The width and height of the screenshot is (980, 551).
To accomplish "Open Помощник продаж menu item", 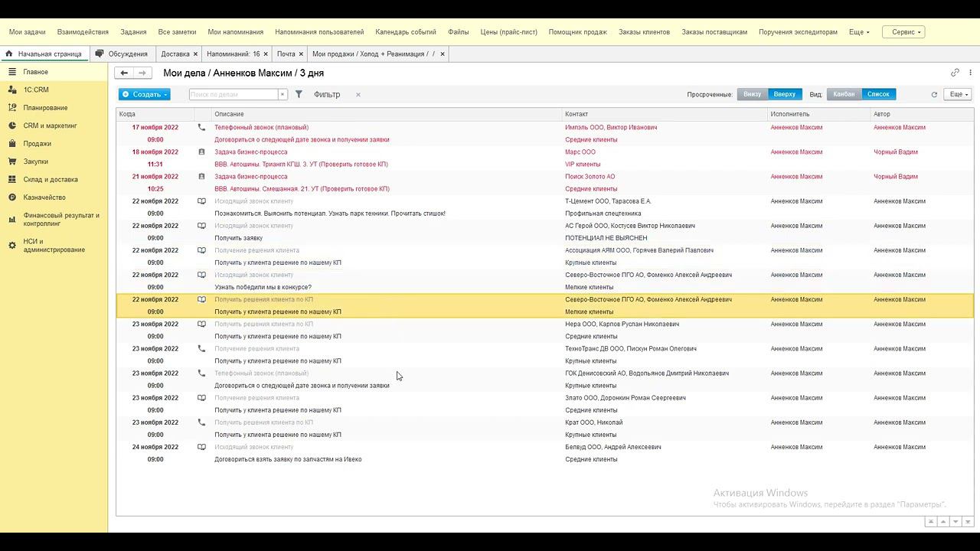I will pyautogui.click(x=577, y=32).
